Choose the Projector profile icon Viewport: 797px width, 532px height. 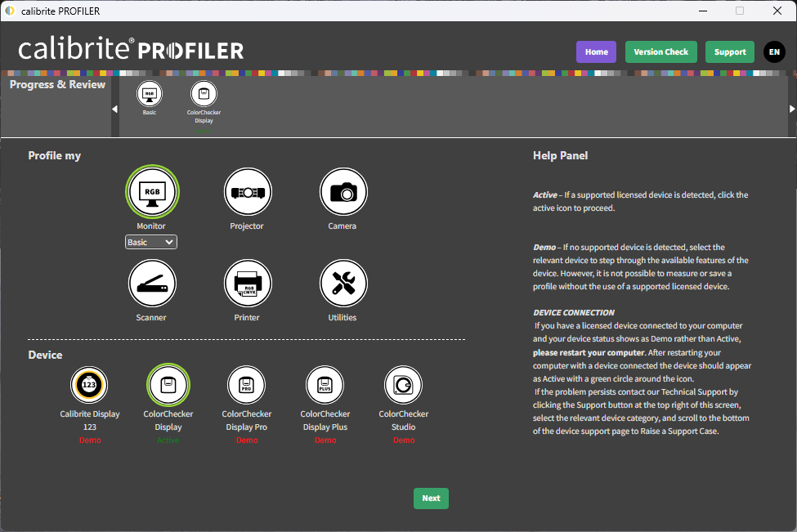[x=248, y=192]
